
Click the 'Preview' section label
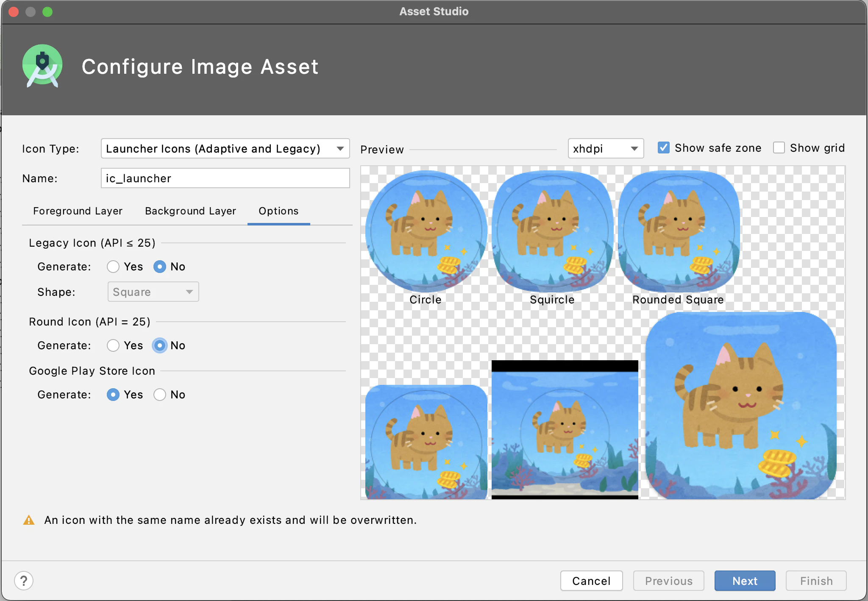tap(382, 150)
